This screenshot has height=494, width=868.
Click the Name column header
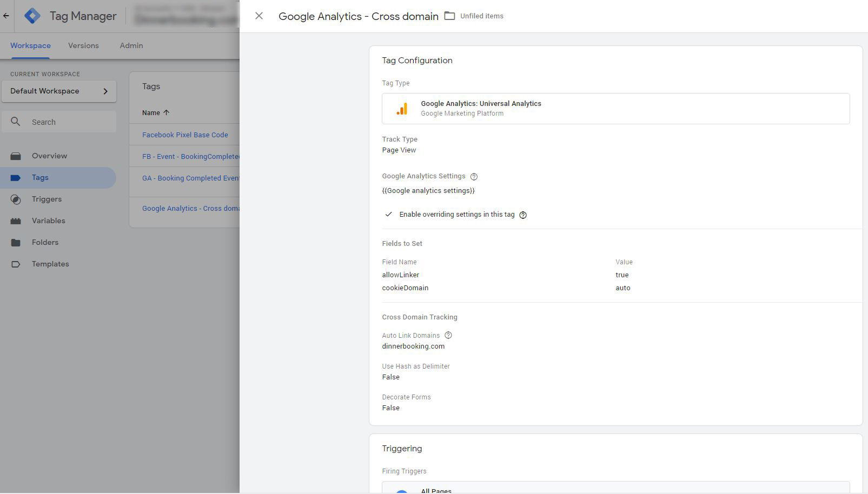(x=151, y=113)
